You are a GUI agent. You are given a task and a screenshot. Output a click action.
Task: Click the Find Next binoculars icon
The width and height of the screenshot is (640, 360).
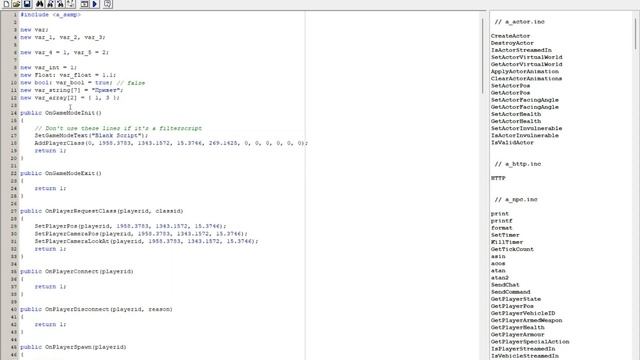click(x=50, y=4)
